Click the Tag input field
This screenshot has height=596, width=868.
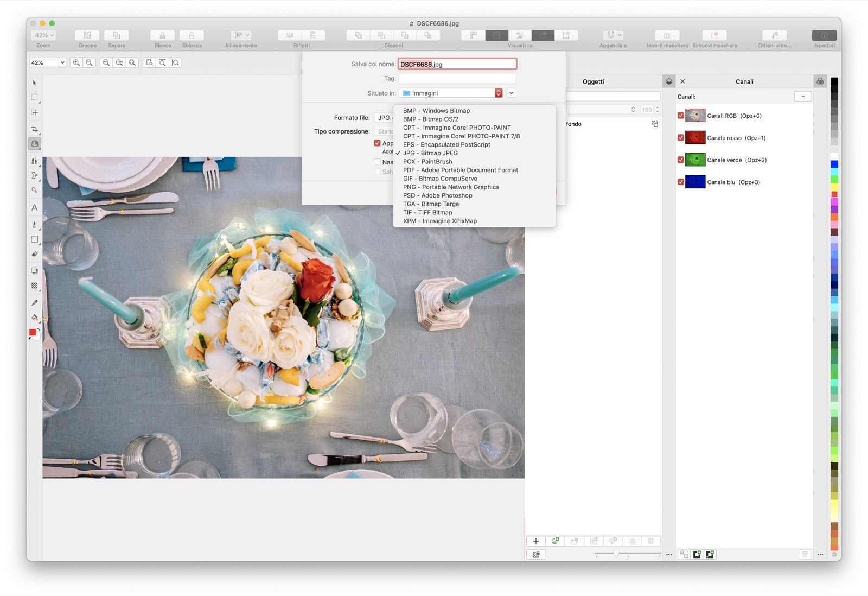point(457,79)
